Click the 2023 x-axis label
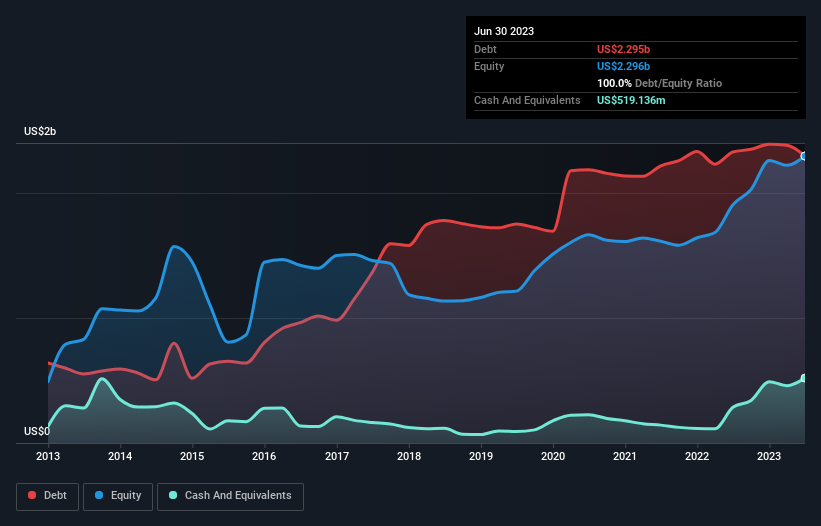Image resolution: width=821 pixels, height=526 pixels. pyautogui.click(x=769, y=456)
